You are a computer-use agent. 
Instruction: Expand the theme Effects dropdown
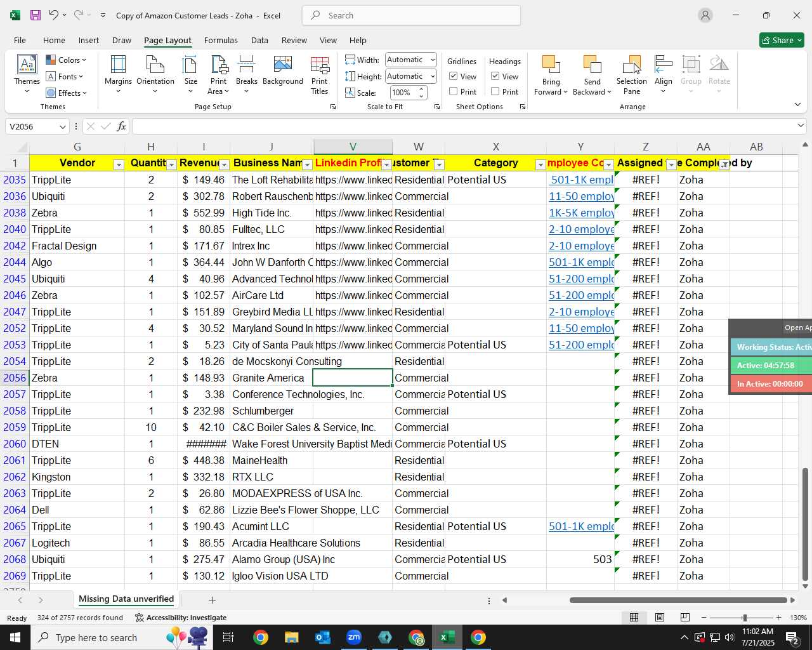pos(66,93)
